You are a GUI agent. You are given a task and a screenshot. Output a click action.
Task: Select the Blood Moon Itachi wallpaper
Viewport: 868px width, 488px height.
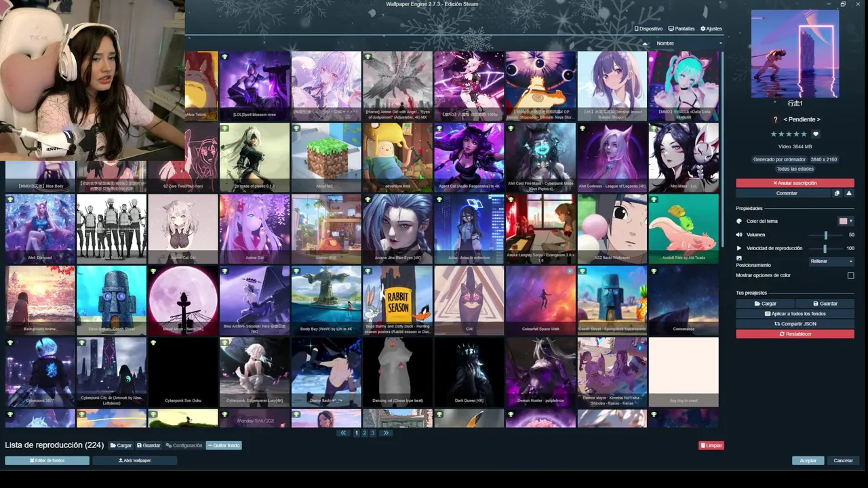coord(183,300)
